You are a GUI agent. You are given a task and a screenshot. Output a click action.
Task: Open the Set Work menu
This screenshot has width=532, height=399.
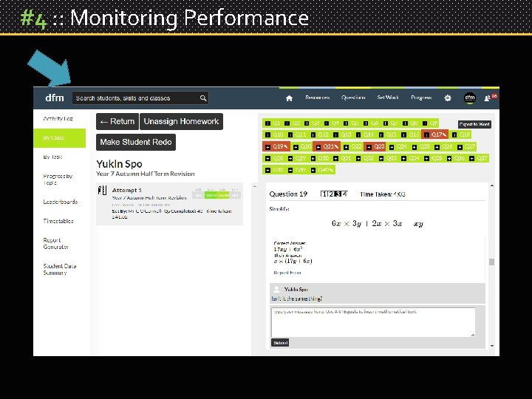[388, 98]
